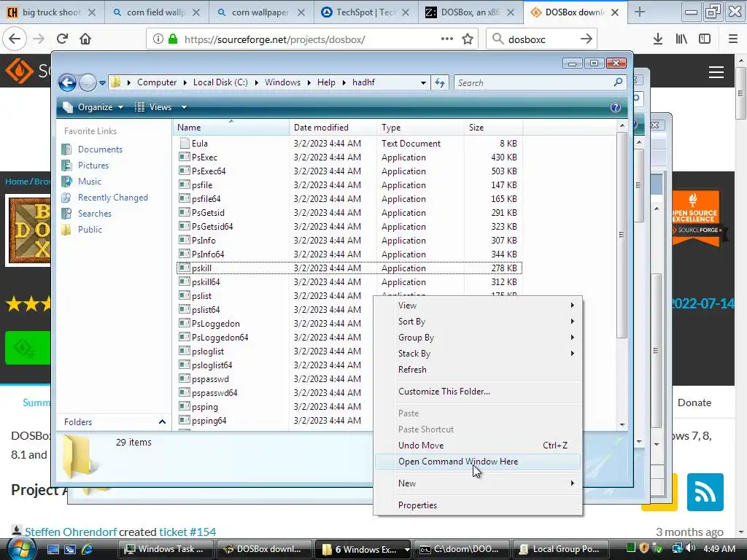Choose Open Command Window Here
Screen dimensions: 747x560
[x=478, y=462]
